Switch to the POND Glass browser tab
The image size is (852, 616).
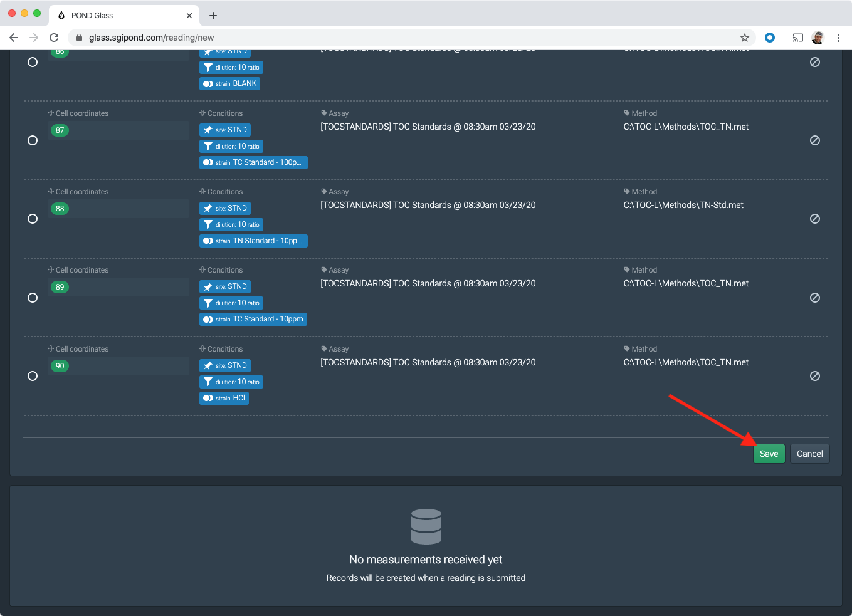tap(119, 15)
